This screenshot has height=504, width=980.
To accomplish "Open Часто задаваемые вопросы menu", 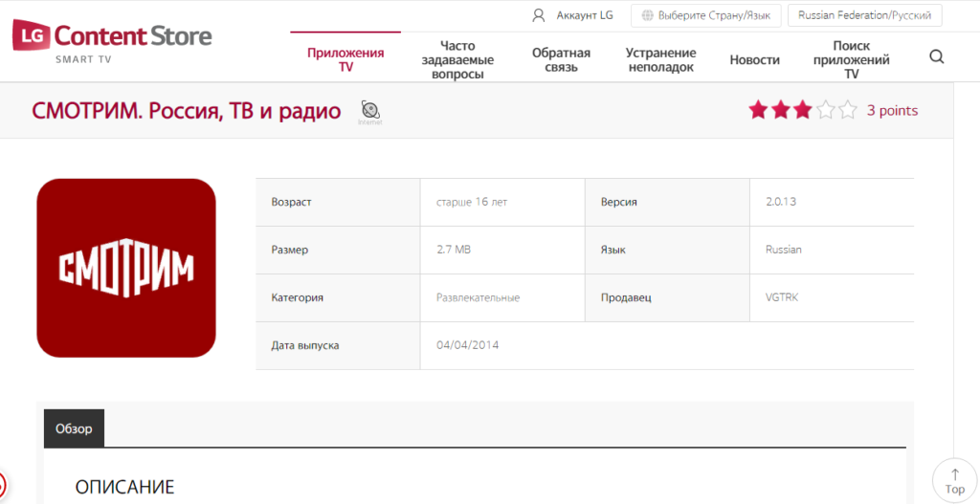I will point(457,59).
